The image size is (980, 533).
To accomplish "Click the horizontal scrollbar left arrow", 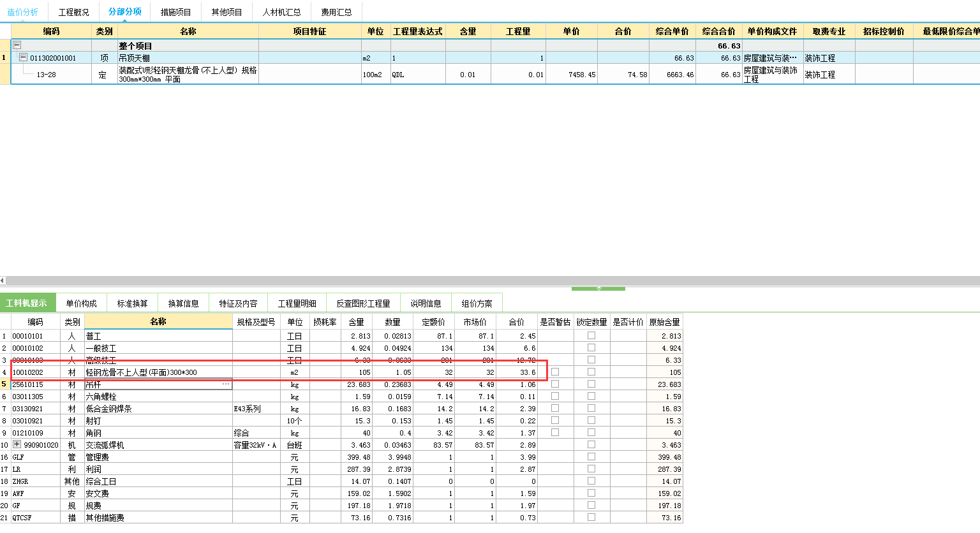I will (x=3, y=281).
